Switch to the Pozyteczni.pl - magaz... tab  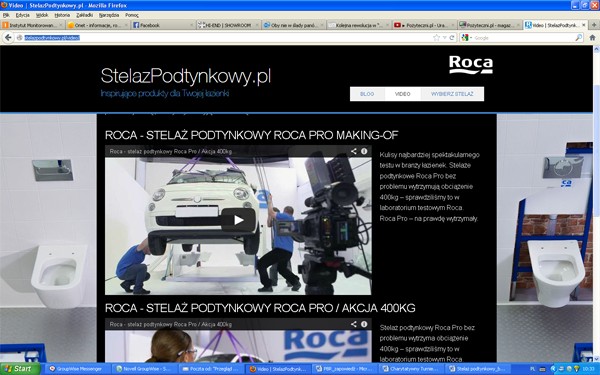point(490,25)
